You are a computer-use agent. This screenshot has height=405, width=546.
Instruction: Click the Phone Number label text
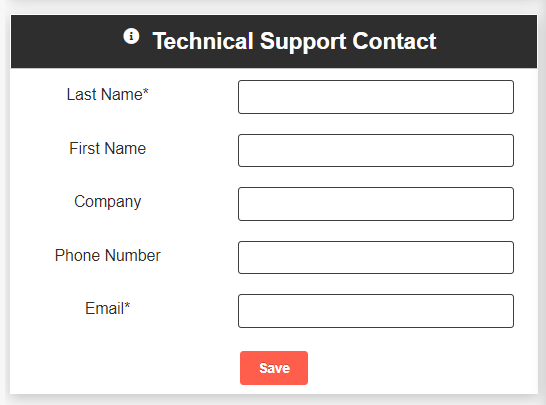pos(108,255)
